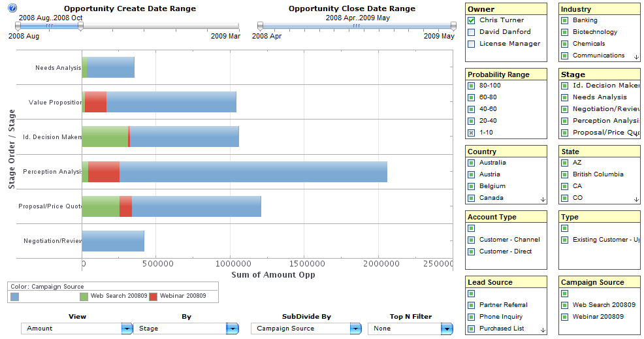The width and height of the screenshot is (644, 339).
Task: Click scroll-down arrow in State list
Action: (x=636, y=200)
